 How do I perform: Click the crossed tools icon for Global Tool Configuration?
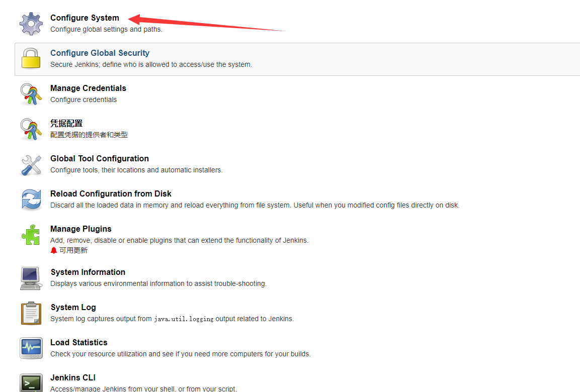[x=31, y=164]
